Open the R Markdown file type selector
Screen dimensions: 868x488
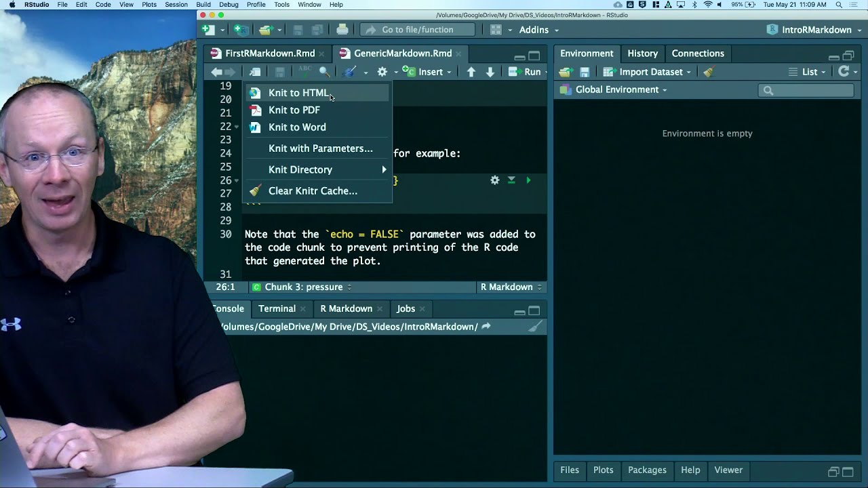pyautogui.click(x=511, y=287)
